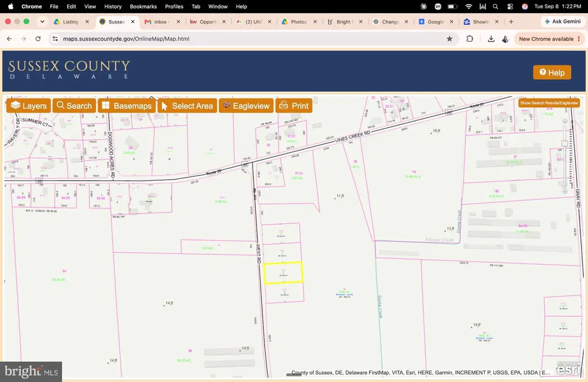The height and width of the screenshot is (382, 588).
Task: Open the Help menu in menu bar
Action: pos(242,6)
